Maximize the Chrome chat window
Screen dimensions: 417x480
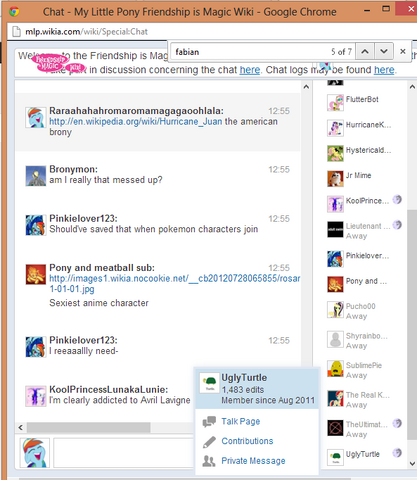pyautogui.click(x=386, y=9)
